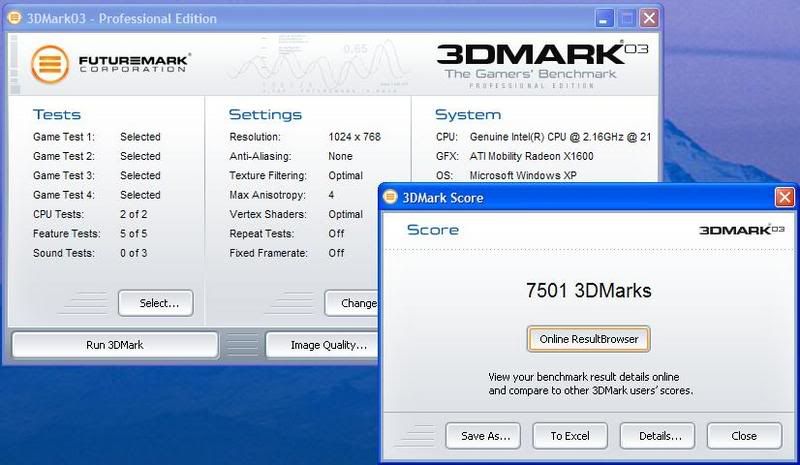
Task: Click the 3DMark Score dialog title icon
Action: (390, 197)
